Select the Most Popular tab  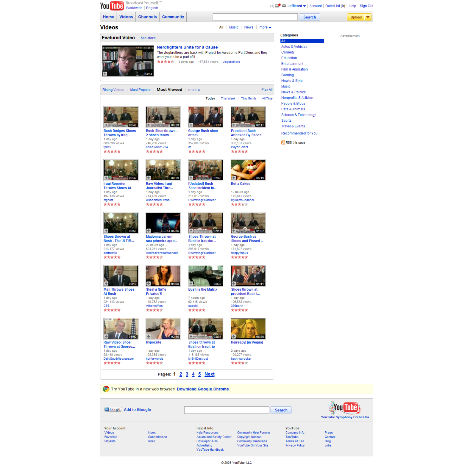click(141, 90)
